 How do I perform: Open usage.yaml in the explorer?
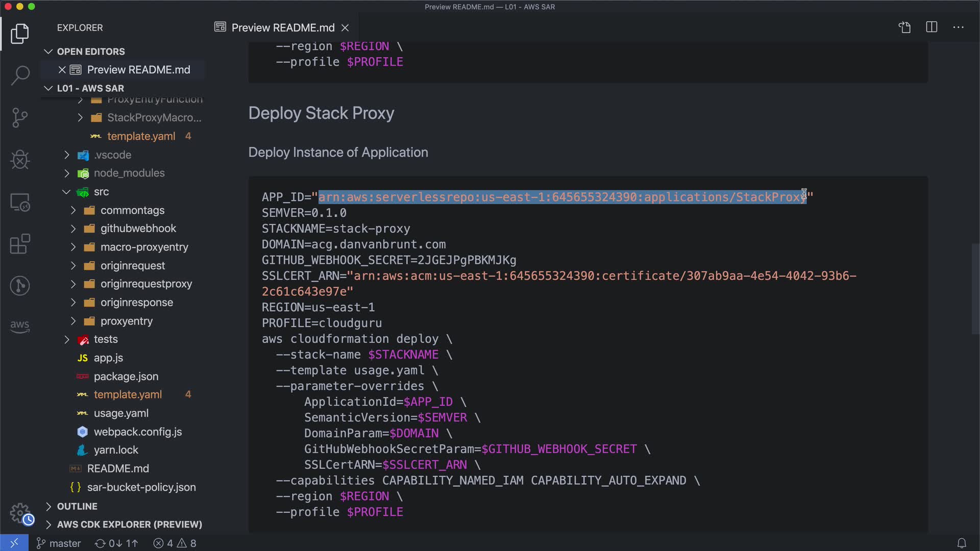(121, 413)
